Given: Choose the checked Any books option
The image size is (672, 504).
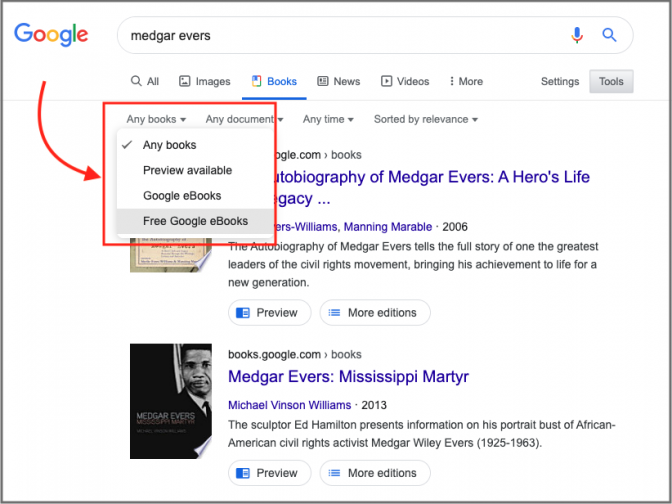Looking at the screenshot, I should pos(195,145).
